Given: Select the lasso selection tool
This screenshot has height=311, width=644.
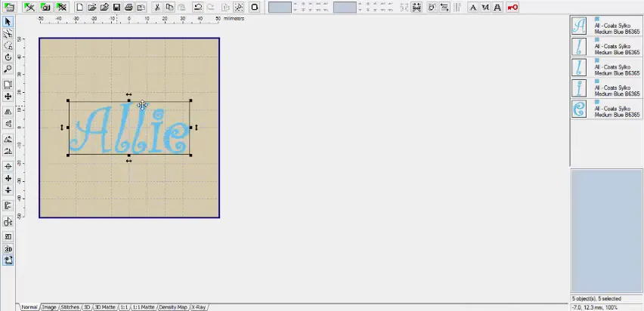Looking at the screenshot, I should [8, 45].
